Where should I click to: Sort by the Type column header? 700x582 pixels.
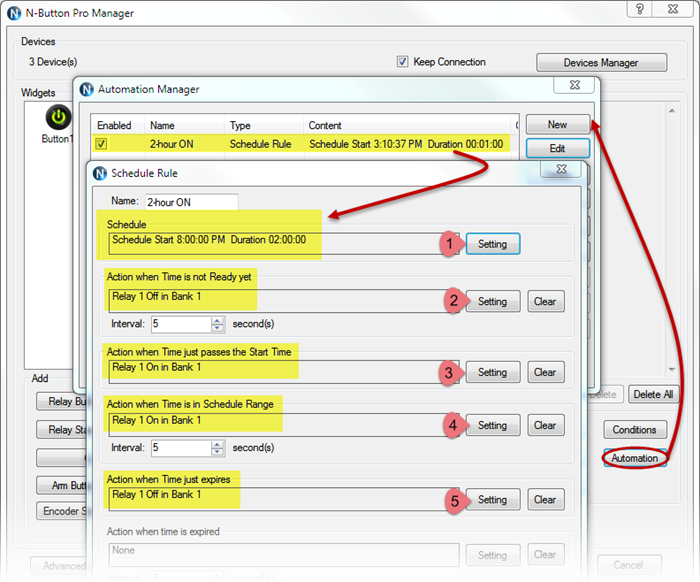pyautogui.click(x=263, y=125)
